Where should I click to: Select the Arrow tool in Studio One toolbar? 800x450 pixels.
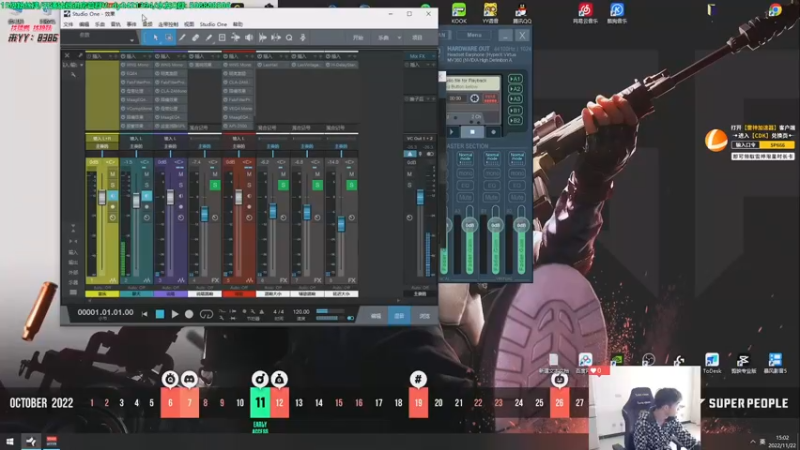click(x=155, y=37)
